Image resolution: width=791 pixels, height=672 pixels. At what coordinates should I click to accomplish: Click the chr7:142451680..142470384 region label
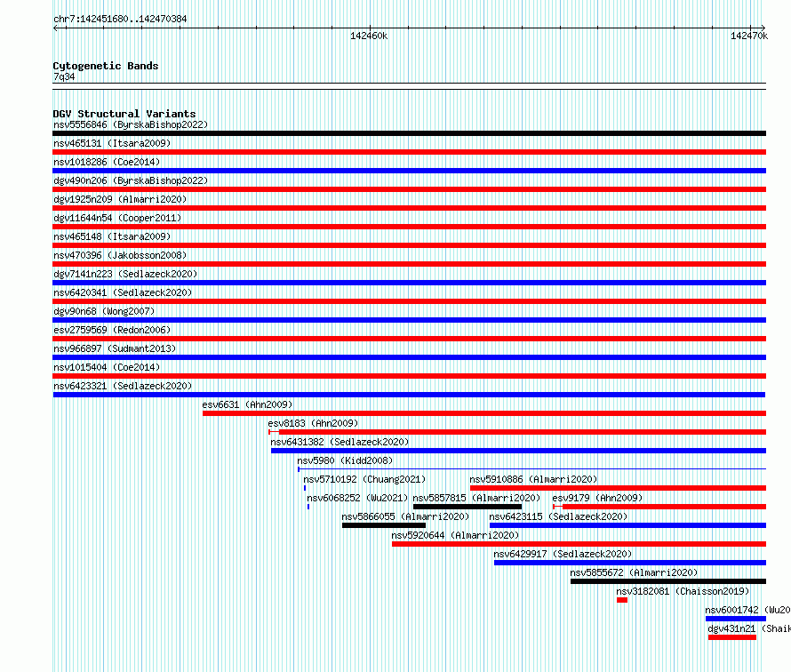[120, 19]
